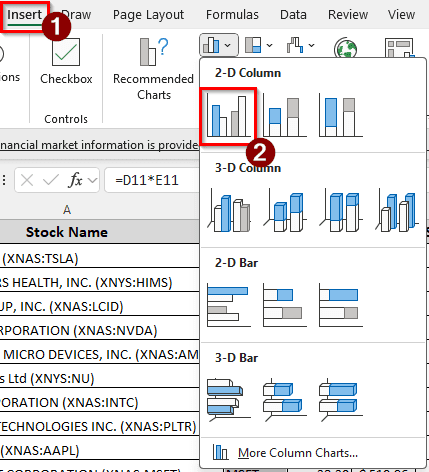Click the financial market information notice
The height and width of the screenshot is (472, 429).
coord(99,145)
